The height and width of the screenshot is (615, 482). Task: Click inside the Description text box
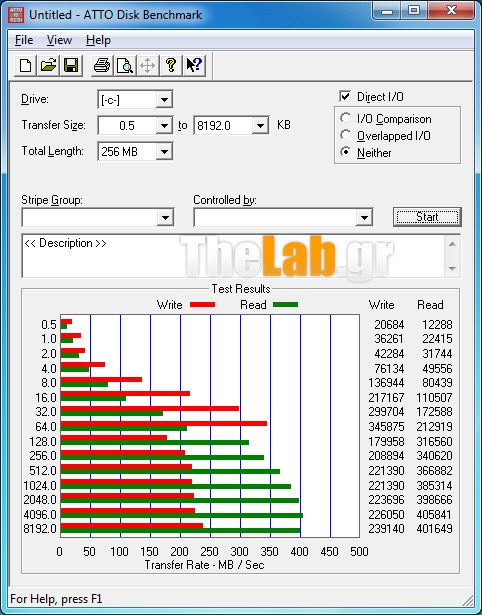click(233, 256)
